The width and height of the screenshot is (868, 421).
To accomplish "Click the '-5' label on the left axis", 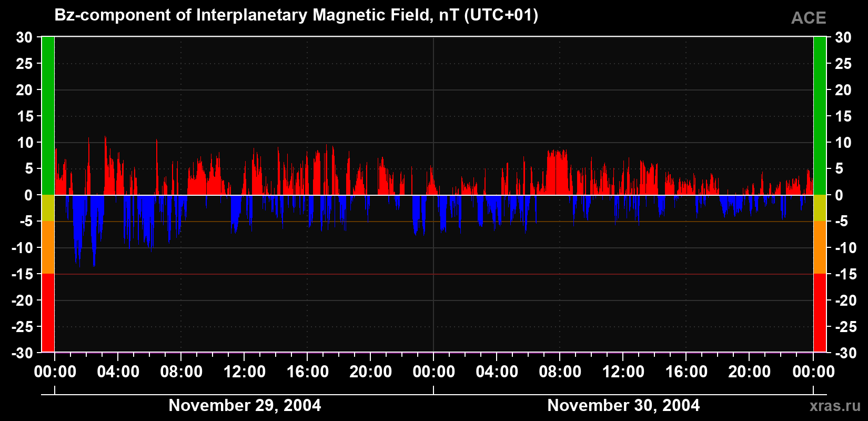I will point(26,222).
